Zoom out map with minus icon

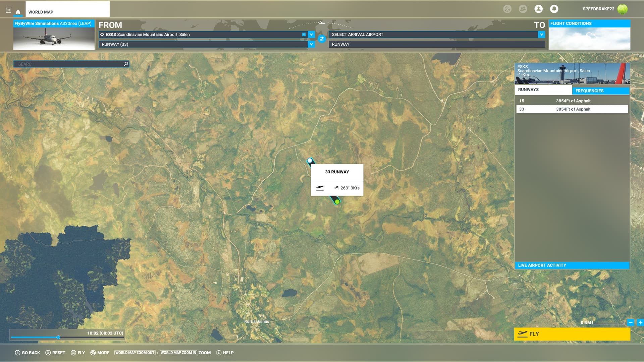tap(631, 322)
